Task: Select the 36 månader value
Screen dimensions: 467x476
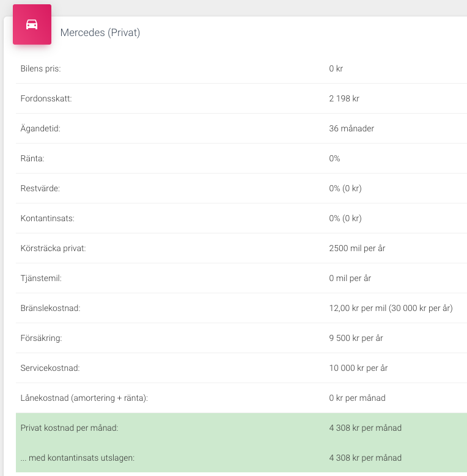Action: pos(351,128)
